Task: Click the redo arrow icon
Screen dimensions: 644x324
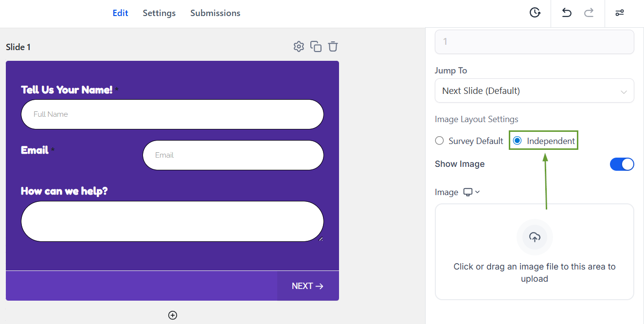Action: (589, 13)
